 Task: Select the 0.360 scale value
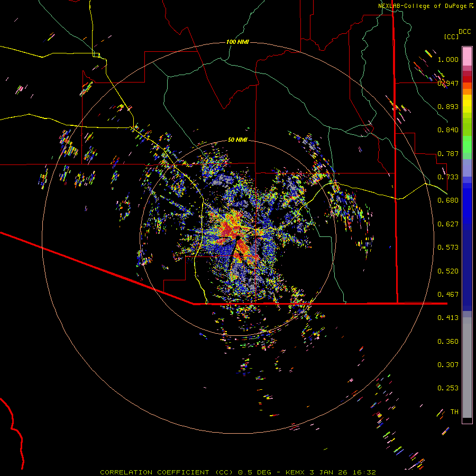tap(448, 341)
